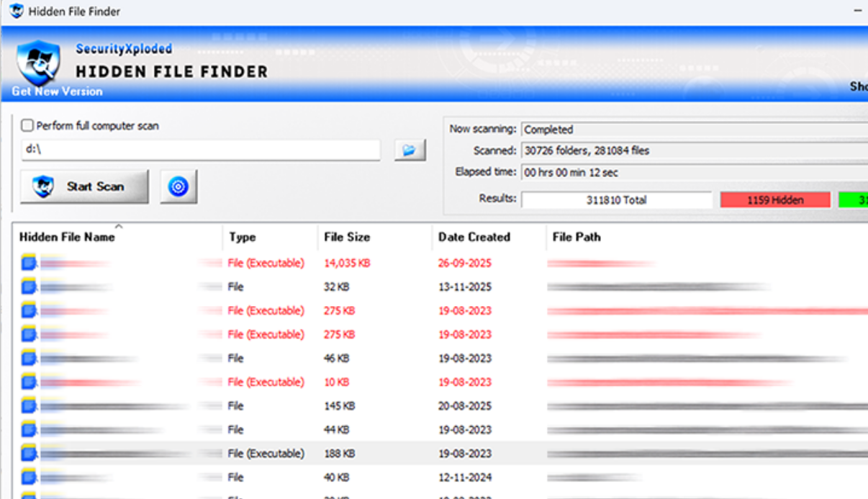868x499 pixels.
Task: Click the Show link in the top right corner
Action: click(x=861, y=85)
